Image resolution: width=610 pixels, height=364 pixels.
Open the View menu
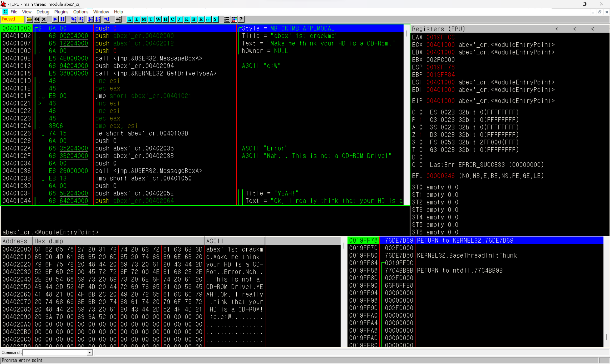coord(26,12)
